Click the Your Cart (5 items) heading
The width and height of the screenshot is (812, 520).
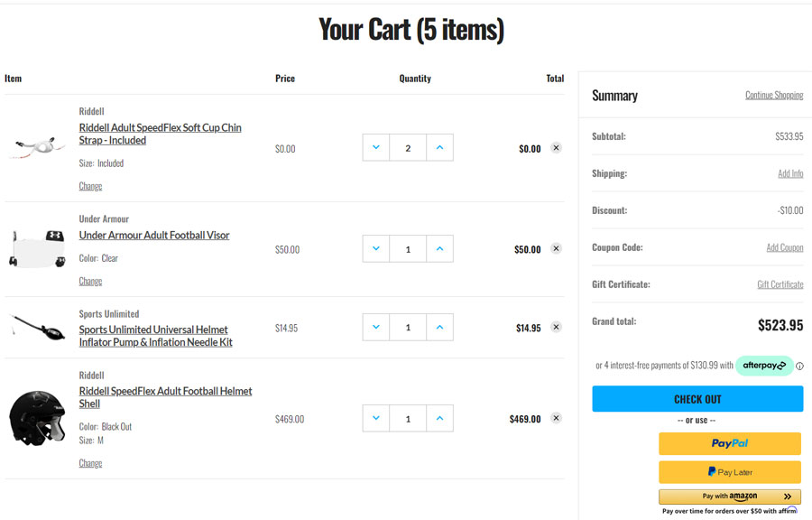coord(411,30)
